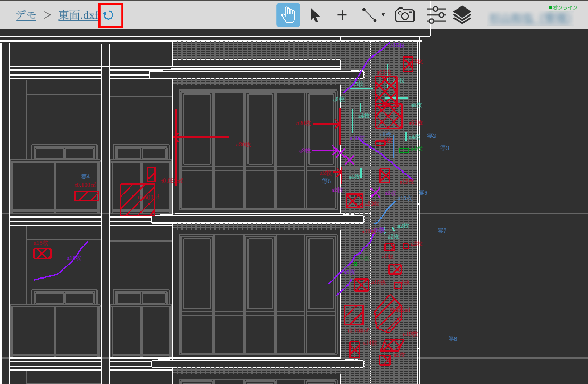Image resolution: width=588 pixels, height=384 pixels.
Task: Open the 東面.dxf file link
Action: coord(78,15)
